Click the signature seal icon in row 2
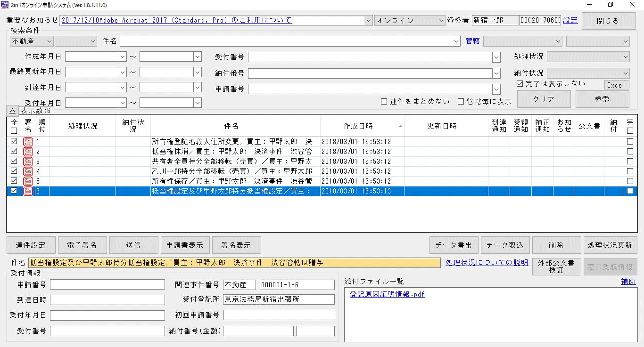Screen dimensions: 644x347 tap(28, 152)
